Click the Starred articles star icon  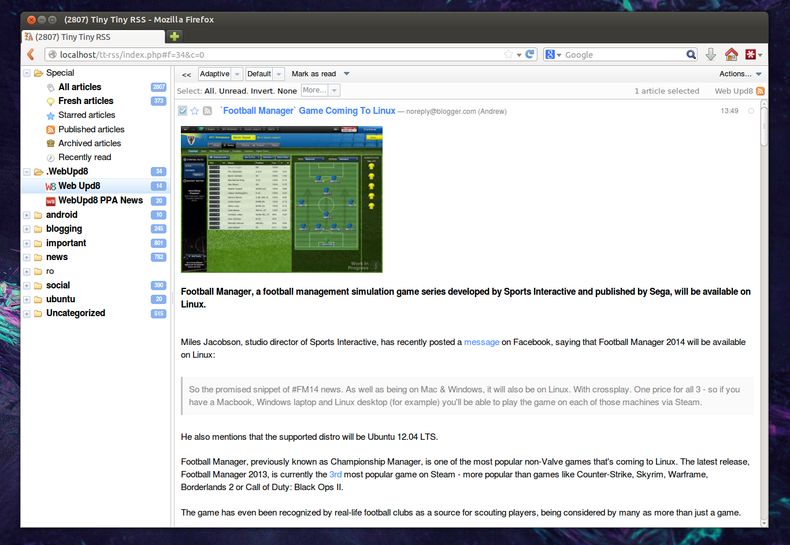50,115
